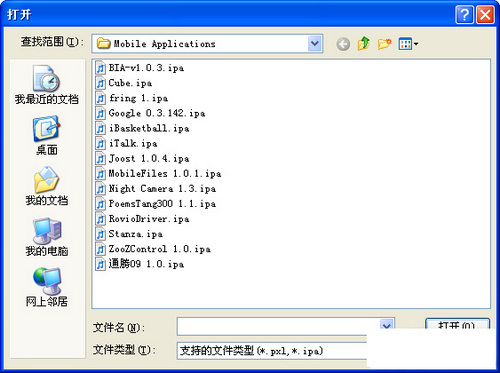Screen dimensions: 500x373
Task: Go up one folder level icon
Action: (363, 43)
